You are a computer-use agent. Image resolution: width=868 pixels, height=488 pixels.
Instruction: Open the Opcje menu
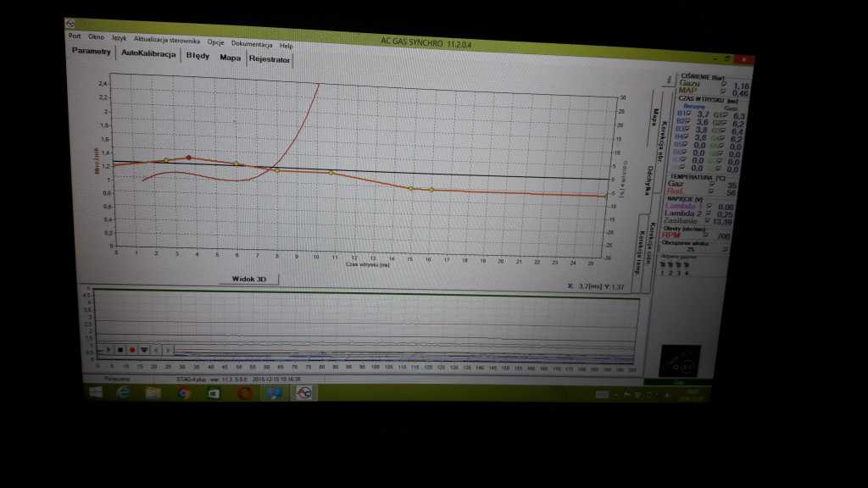point(215,42)
